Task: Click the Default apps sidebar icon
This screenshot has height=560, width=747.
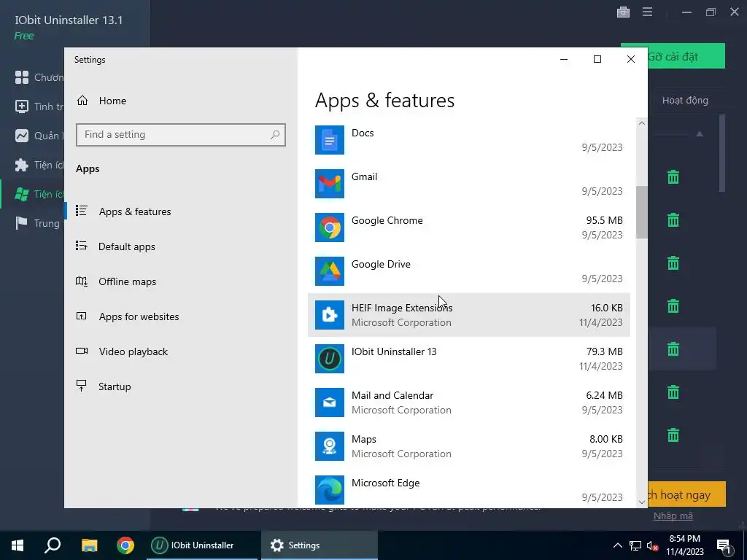Action: [82, 246]
